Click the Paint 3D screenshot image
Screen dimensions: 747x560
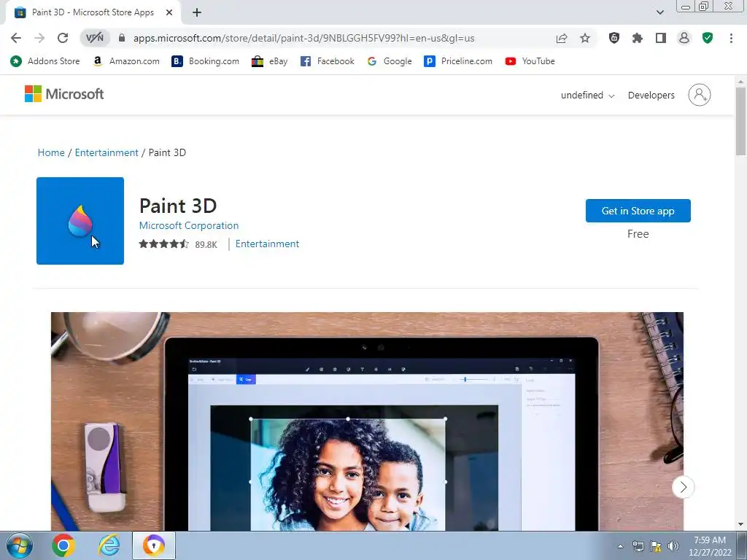coord(367,421)
